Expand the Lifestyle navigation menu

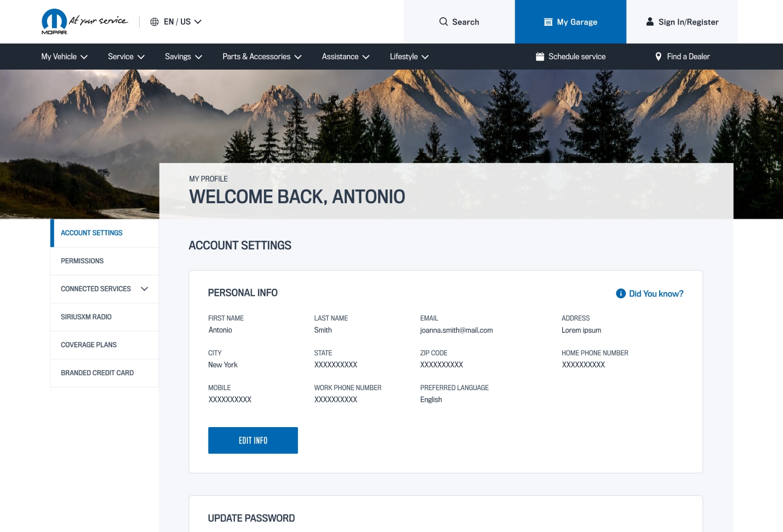[x=409, y=57]
